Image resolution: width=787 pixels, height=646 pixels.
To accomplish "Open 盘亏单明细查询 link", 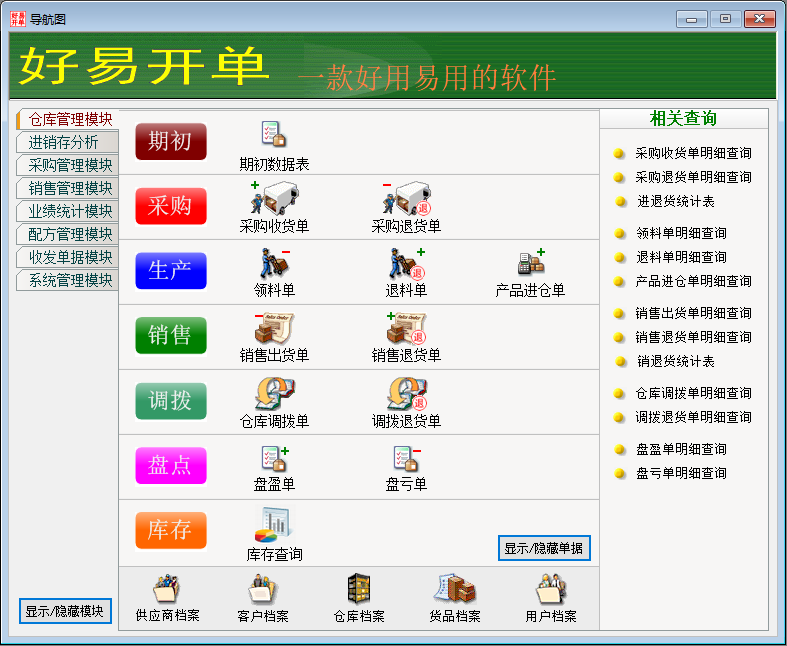I will [x=681, y=473].
